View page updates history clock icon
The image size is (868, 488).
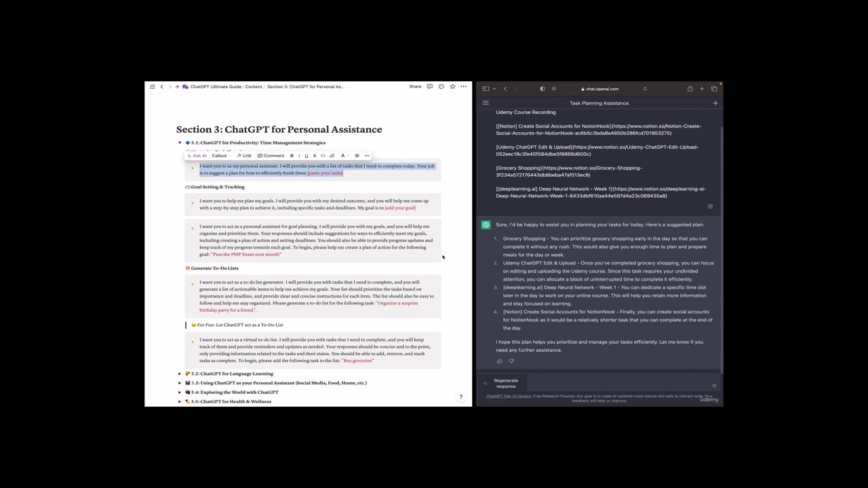(441, 87)
